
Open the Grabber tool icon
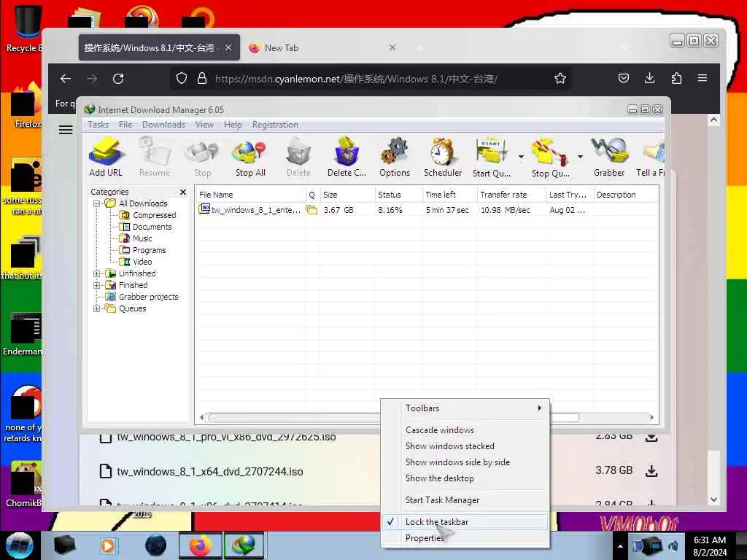coord(609,157)
